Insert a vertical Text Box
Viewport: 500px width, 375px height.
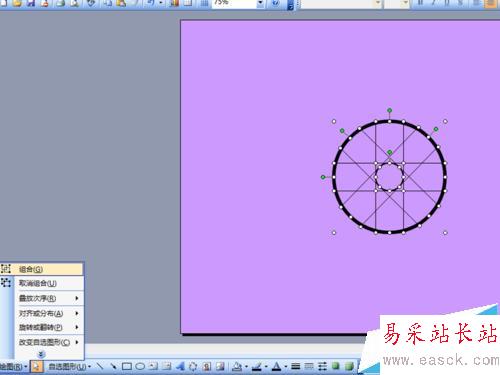pyautogui.click(x=167, y=366)
